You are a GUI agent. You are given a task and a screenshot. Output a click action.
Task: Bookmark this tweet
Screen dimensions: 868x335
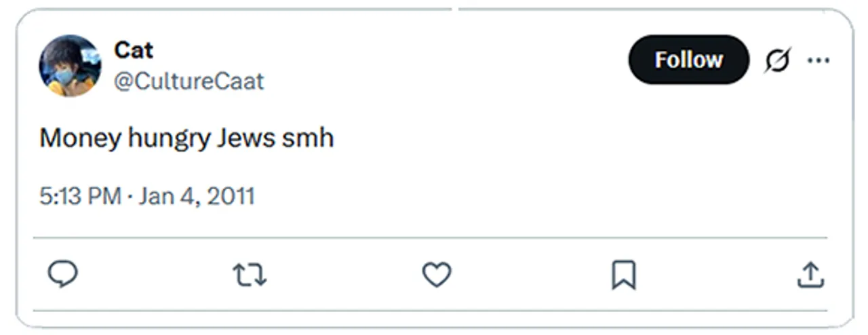tap(623, 275)
